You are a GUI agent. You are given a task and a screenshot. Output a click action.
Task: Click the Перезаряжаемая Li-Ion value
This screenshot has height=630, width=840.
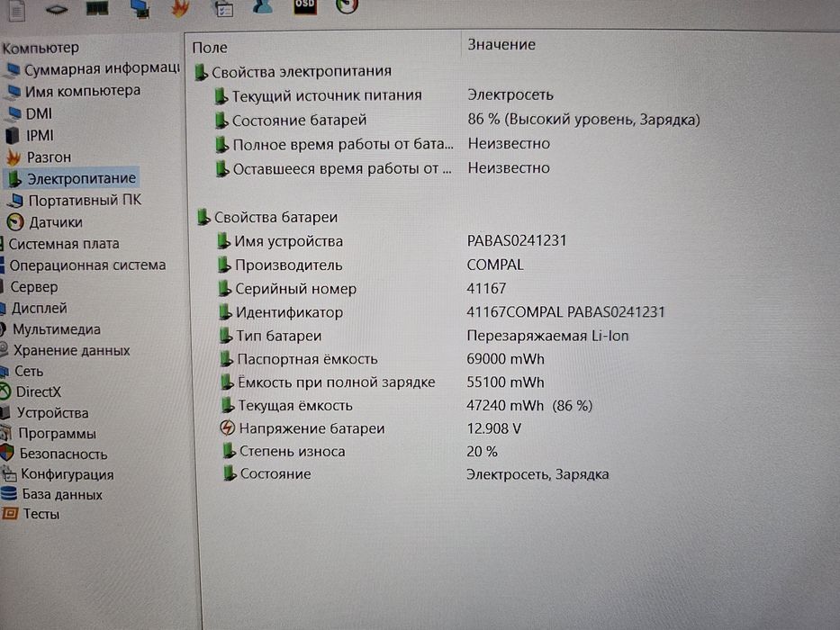[547, 336]
